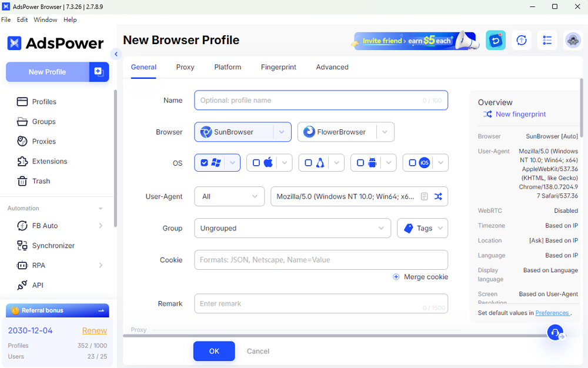Viewport: 588px width, 368px height.
Task: Open the Window menu
Action: tap(45, 19)
